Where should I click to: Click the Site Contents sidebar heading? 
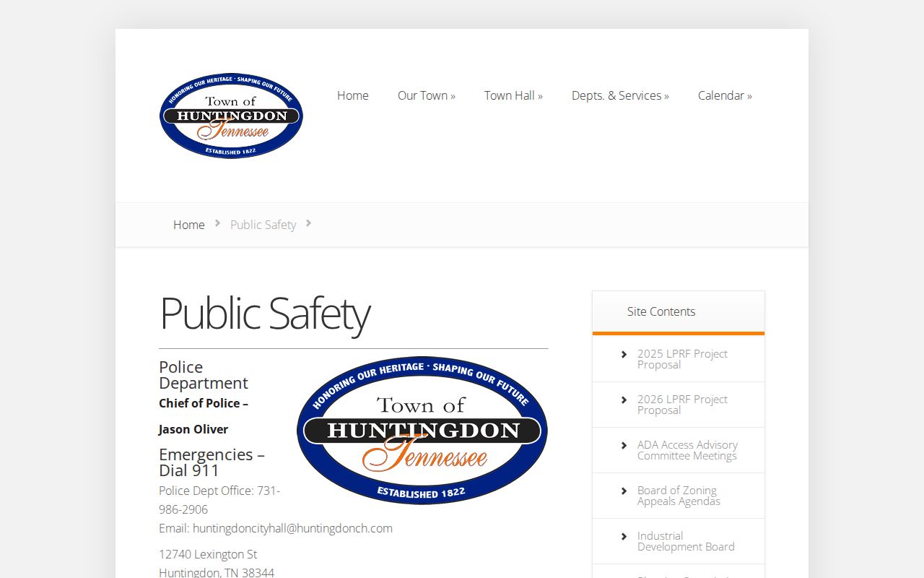tap(661, 311)
